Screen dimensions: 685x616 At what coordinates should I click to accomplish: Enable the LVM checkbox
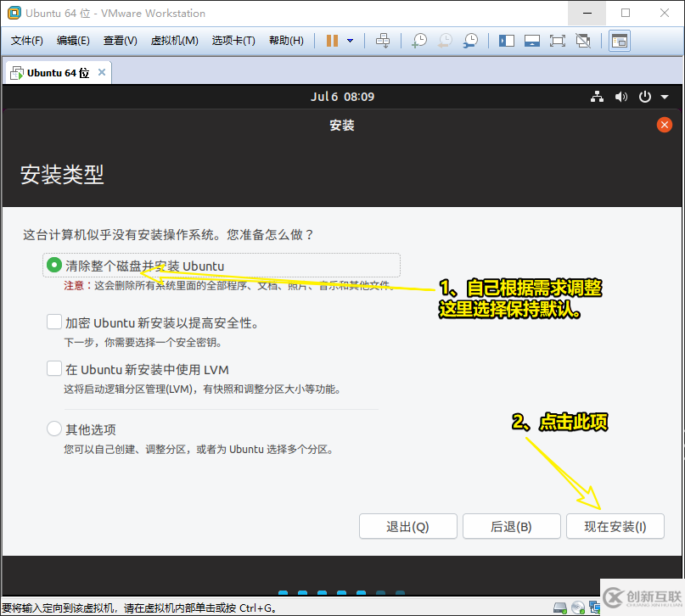tap(54, 368)
